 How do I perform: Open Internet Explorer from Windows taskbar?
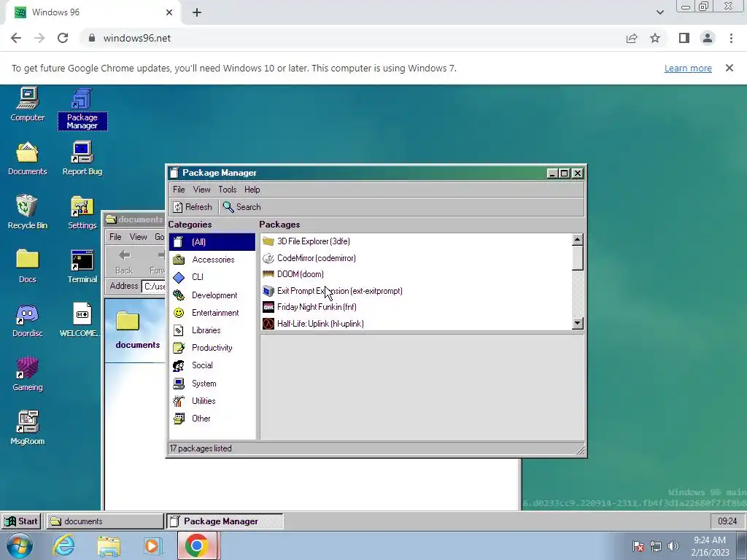coord(64,545)
